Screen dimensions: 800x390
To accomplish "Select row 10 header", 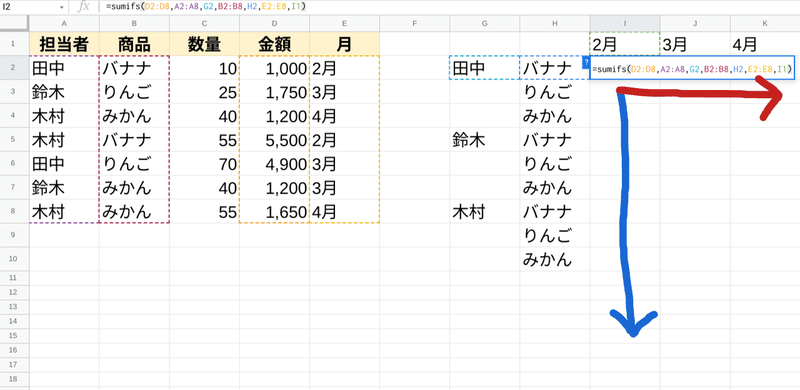I will 14,259.
